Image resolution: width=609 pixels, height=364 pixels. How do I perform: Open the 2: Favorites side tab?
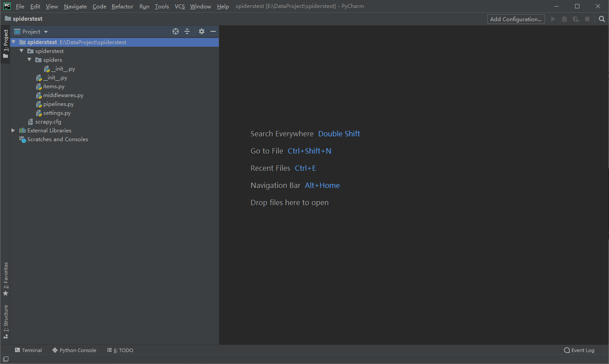coord(5,279)
